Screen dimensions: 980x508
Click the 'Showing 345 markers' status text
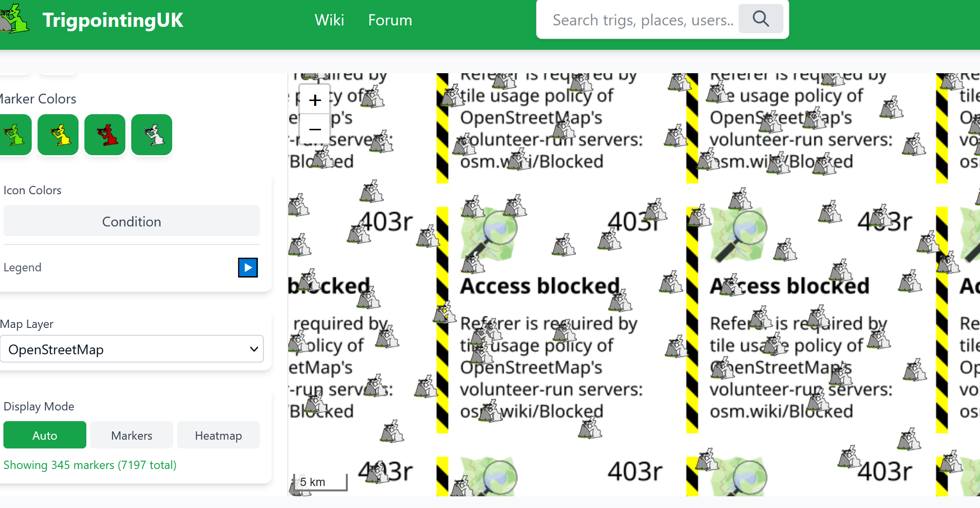click(x=90, y=465)
